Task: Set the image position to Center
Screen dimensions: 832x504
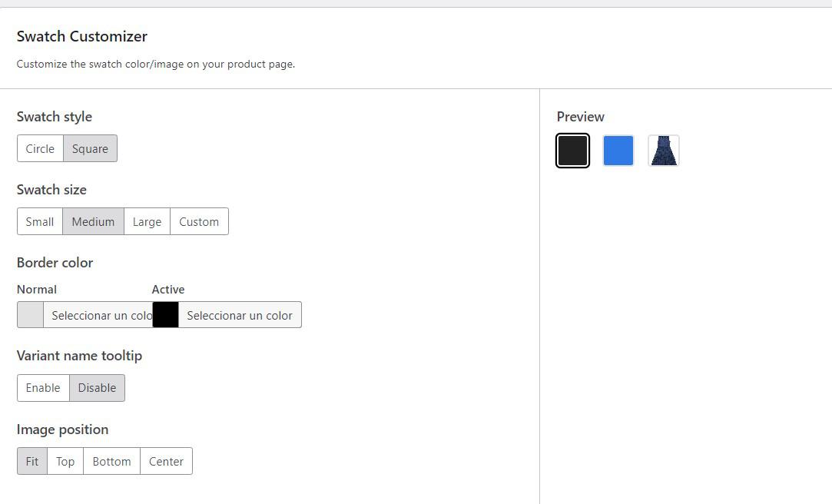Action: [x=166, y=461]
